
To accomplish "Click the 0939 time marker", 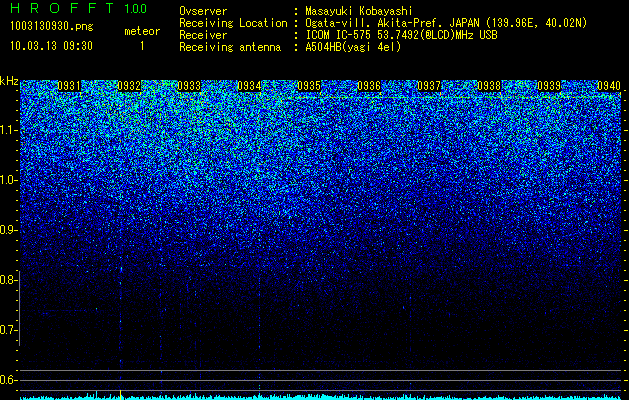I will [x=549, y=86].
